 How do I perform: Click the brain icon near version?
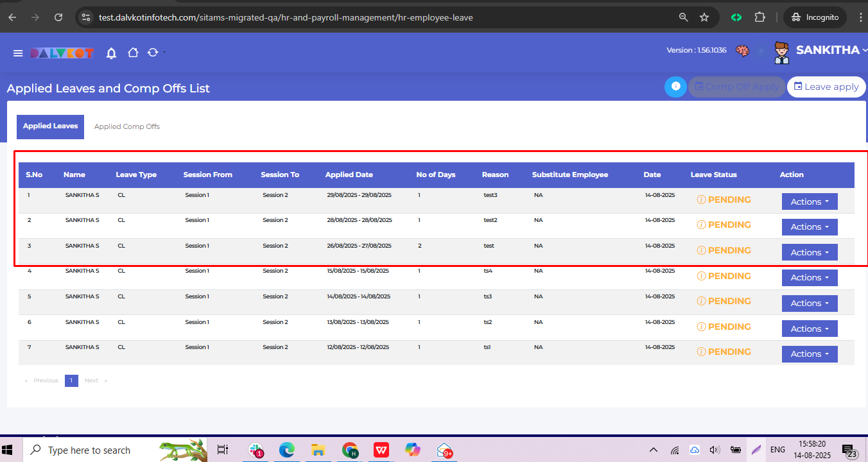click(743, 51)
